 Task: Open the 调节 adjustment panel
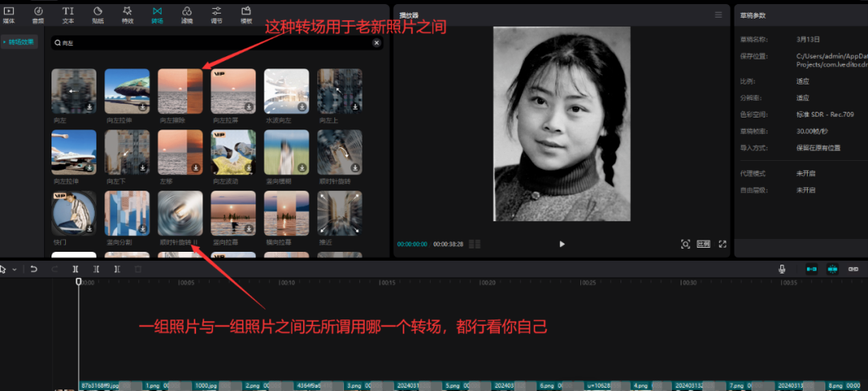click(x=217, y=14)
